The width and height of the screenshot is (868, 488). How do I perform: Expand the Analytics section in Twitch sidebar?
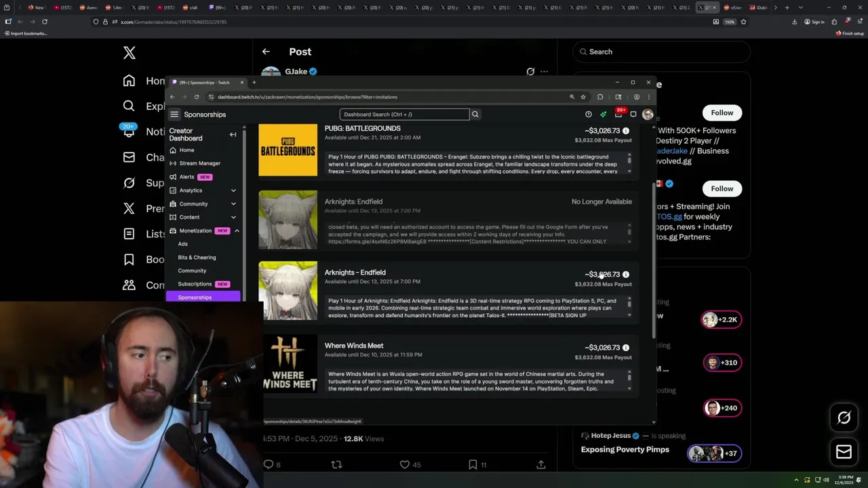tap(233, 190)
